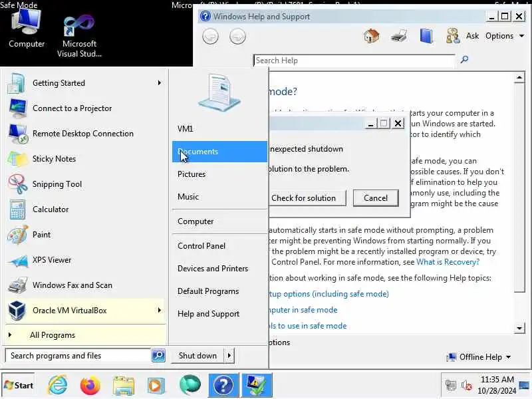Open the green globe app on taskbar
This screenshot has height=399, width=532.
(190, 386)
